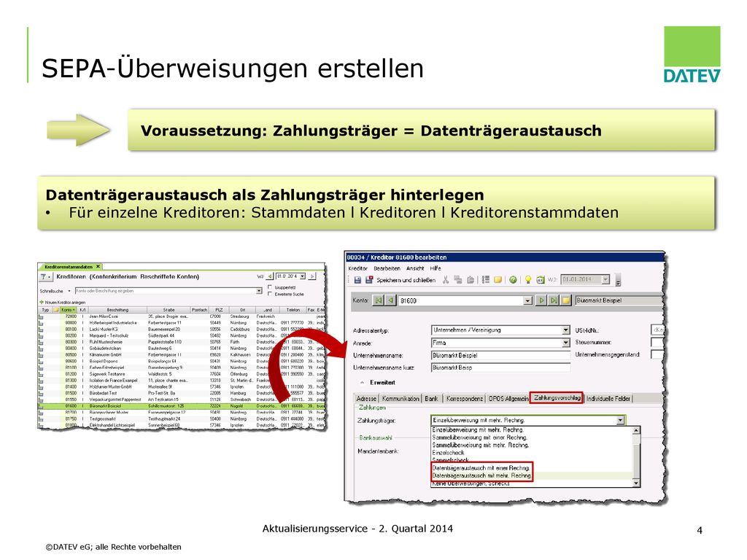Open the Schnellsuche mode arrow
This screenshot has height=560, width=747.
(x=69, y=291)
